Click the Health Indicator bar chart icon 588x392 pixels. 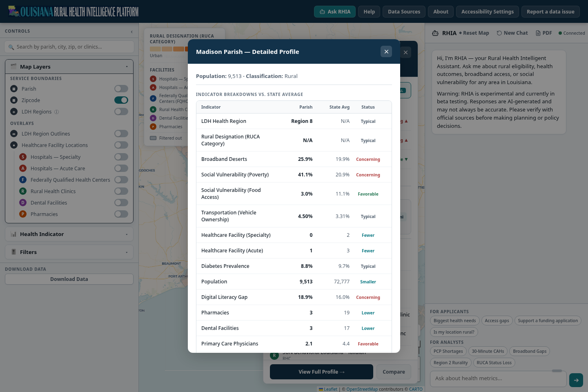pos(13,234)
